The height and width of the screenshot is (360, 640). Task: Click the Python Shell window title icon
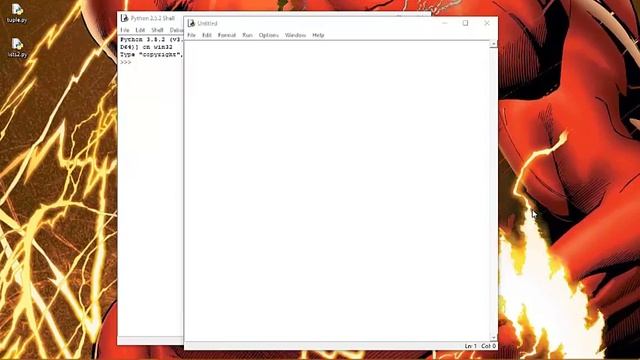(124, 18)
